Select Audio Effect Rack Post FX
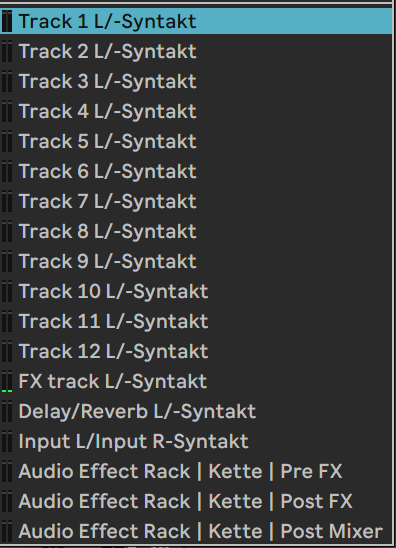Screen dimensions: 396x548 coord(196,502)
